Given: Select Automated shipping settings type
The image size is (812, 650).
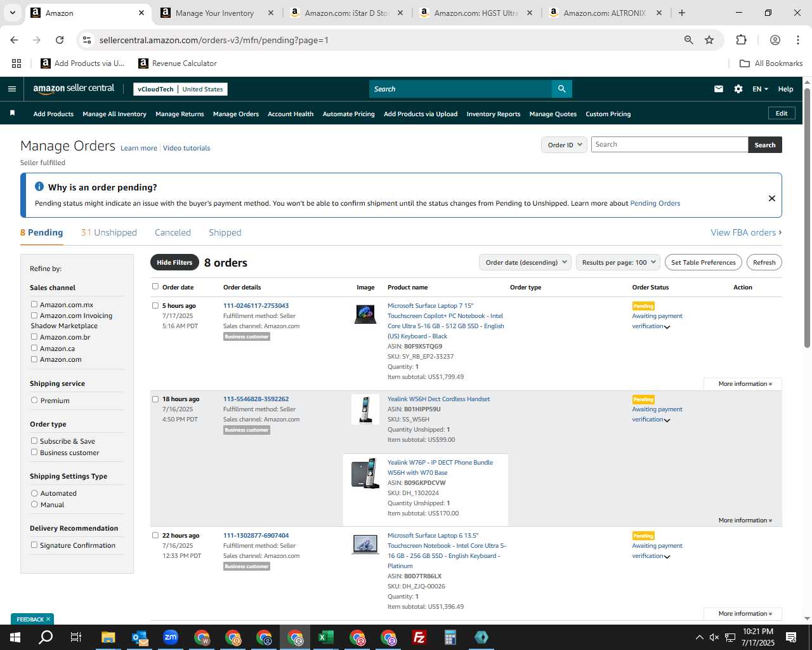Looking at the screenshot, I should click(x=34, y=493).
